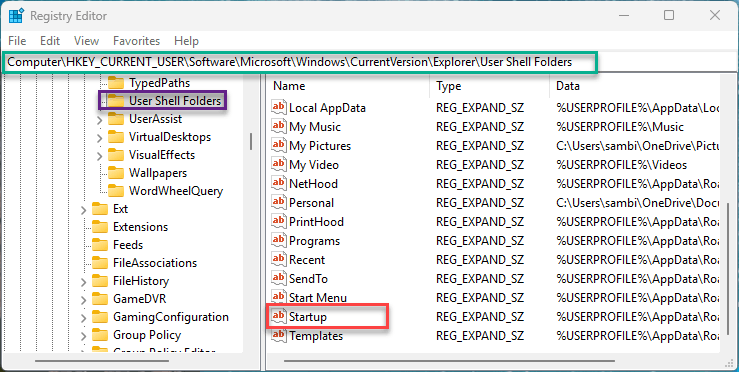Image resolution: width=739 pixels, height=372 pixels.
Task: Click the string icon beside PrintHood
Action: click(x=279, y=221)
